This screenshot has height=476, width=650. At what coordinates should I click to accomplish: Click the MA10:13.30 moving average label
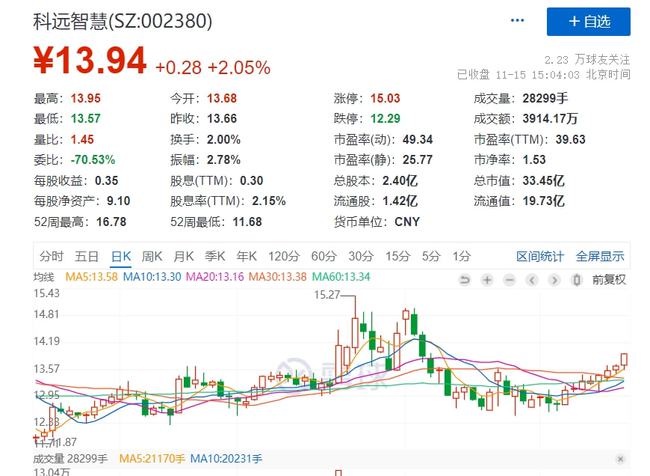(152, 277)
